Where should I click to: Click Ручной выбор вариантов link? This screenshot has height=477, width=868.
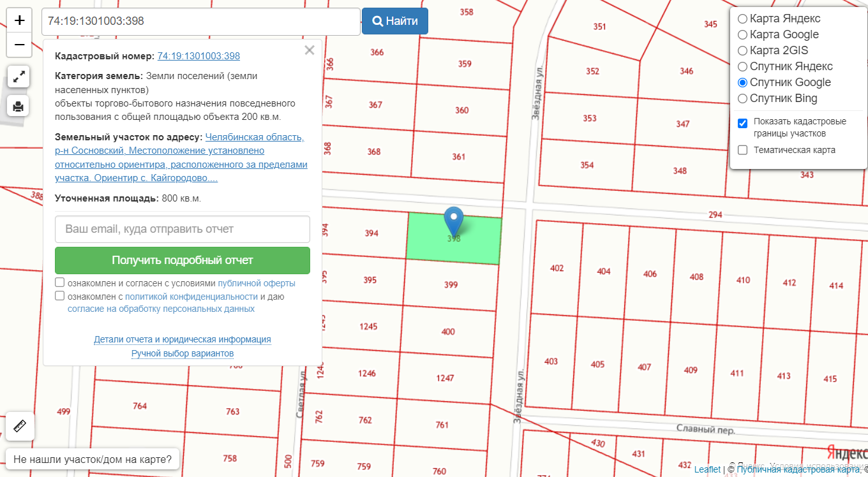(183, 353)
